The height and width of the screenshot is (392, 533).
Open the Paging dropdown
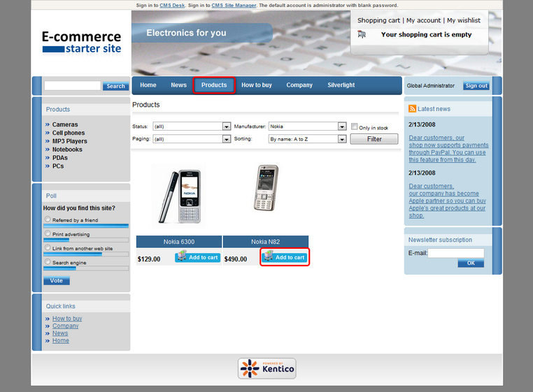click(192, 139)
